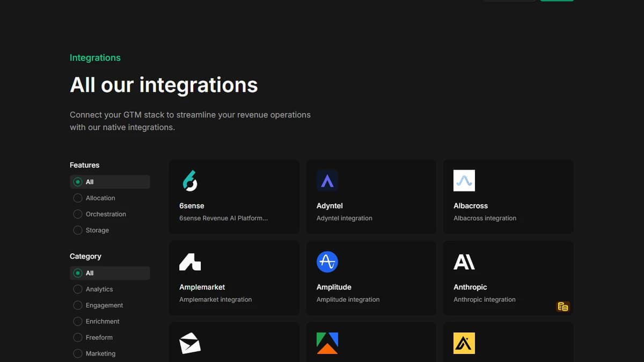The image size is (644, 362).
Task: Click the Anthropic logo icon
Action: pos(464,262)
